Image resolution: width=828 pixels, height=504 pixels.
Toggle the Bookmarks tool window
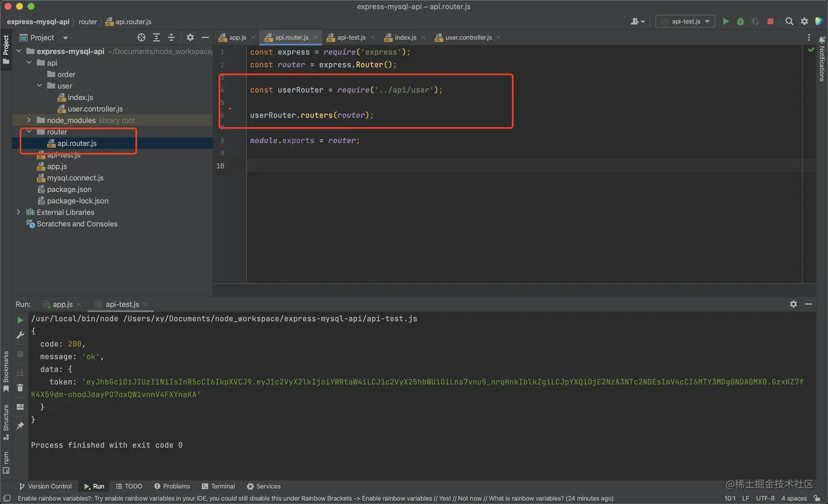click(x=6, y=371)
